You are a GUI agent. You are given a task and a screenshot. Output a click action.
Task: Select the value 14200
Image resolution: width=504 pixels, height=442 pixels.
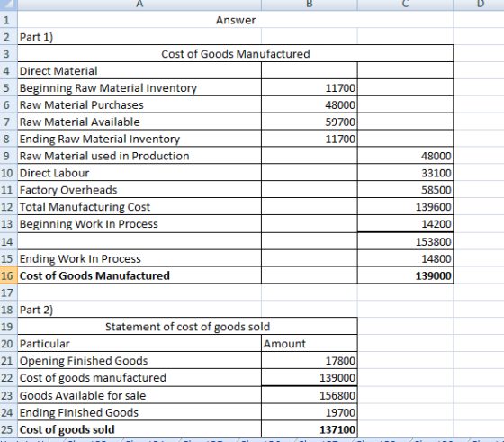[405, 224]
